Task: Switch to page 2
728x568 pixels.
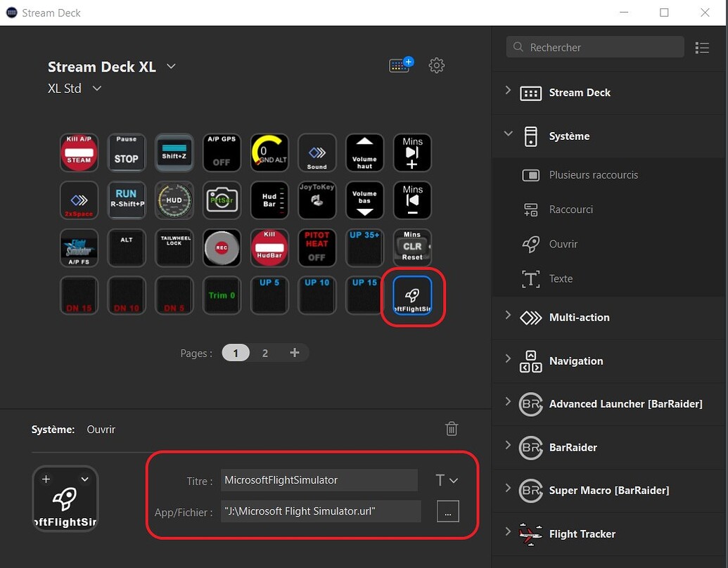Action: click(265, 353)
